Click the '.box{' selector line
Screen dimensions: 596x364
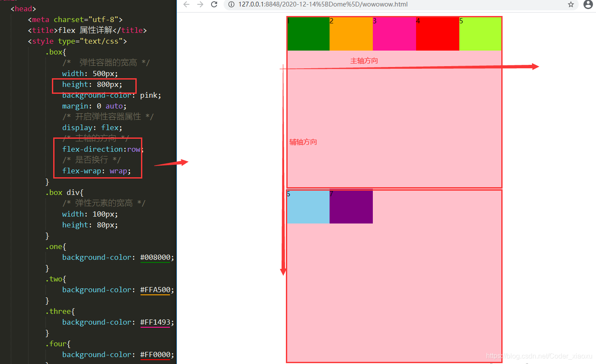pos(56,52)
